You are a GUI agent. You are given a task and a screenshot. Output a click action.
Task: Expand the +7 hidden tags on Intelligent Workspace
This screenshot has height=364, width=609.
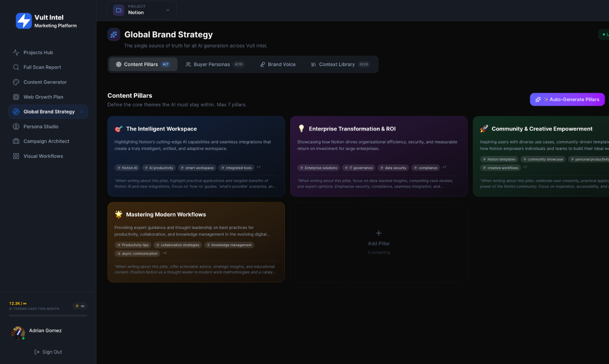click(x=258, y=167)
